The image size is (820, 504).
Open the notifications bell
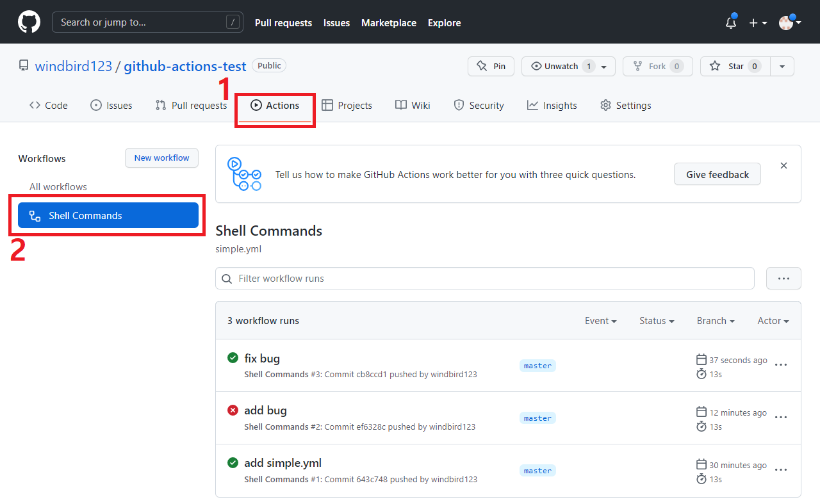pos(731,22)
